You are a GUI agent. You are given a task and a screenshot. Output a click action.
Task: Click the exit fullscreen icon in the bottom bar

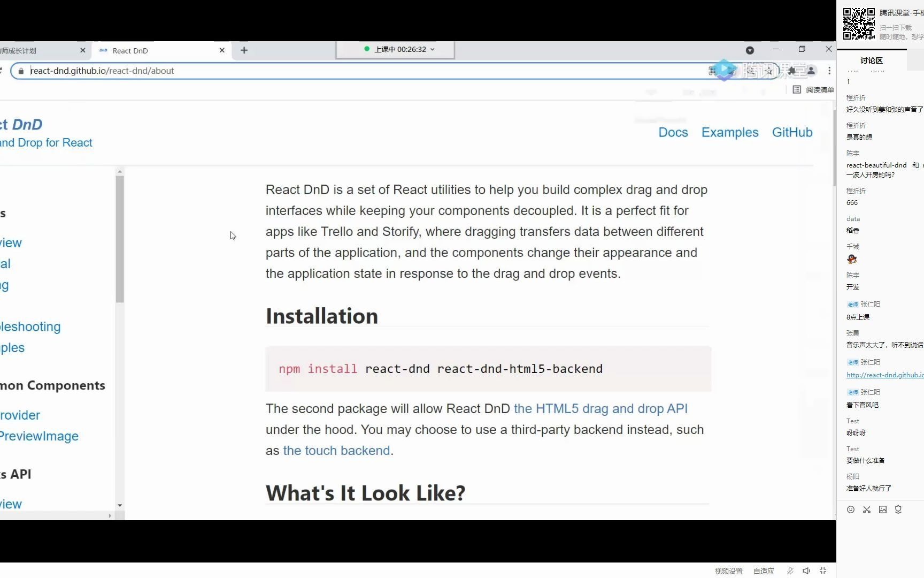click(823, 571)
